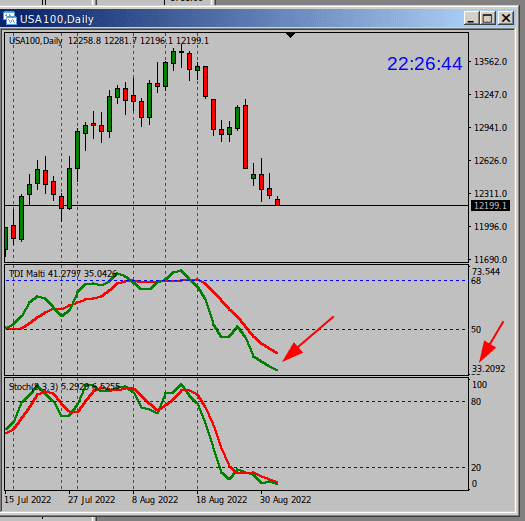525x521 pixels.
Task: Click the 8 Aug 2022 date label
Action: (155, 500)
